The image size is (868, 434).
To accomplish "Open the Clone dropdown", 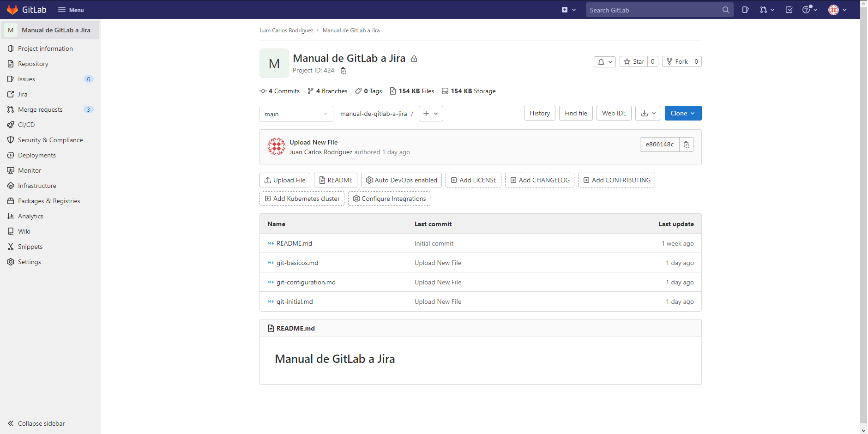I will click(x=683, y=113).
